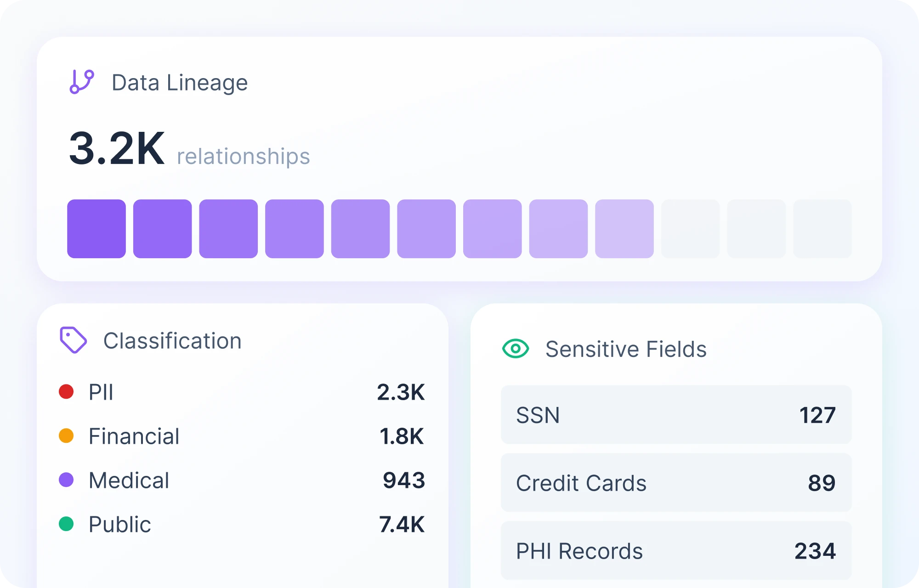Select the Financial classification label
The image size is (919, 588).
134,436
